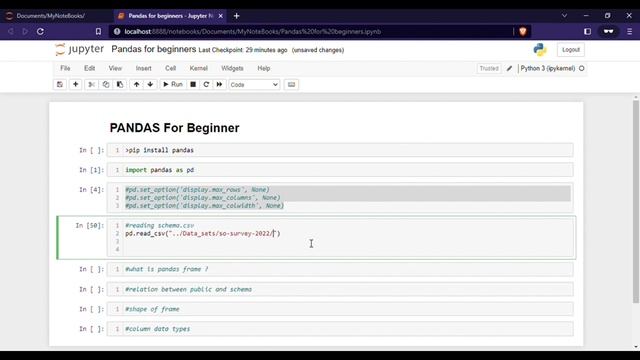The width and height of the screenshot is (640, 360).
Task: Open the Kernel menu
Action: click(199, 68)
